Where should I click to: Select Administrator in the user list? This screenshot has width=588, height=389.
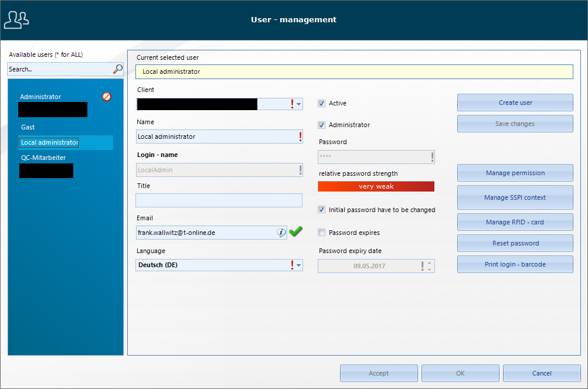click(x=40, y=97)
